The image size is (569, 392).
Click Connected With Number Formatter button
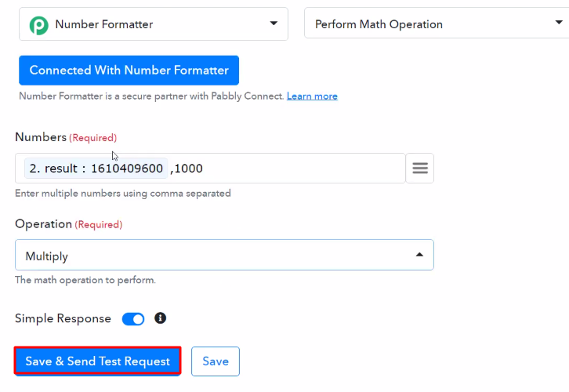coord(129,71)
